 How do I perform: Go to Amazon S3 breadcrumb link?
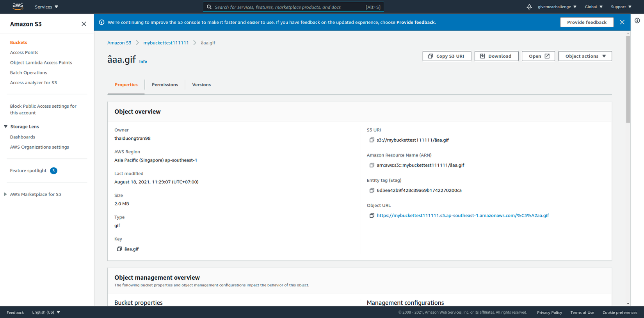[x=119, y=43]
